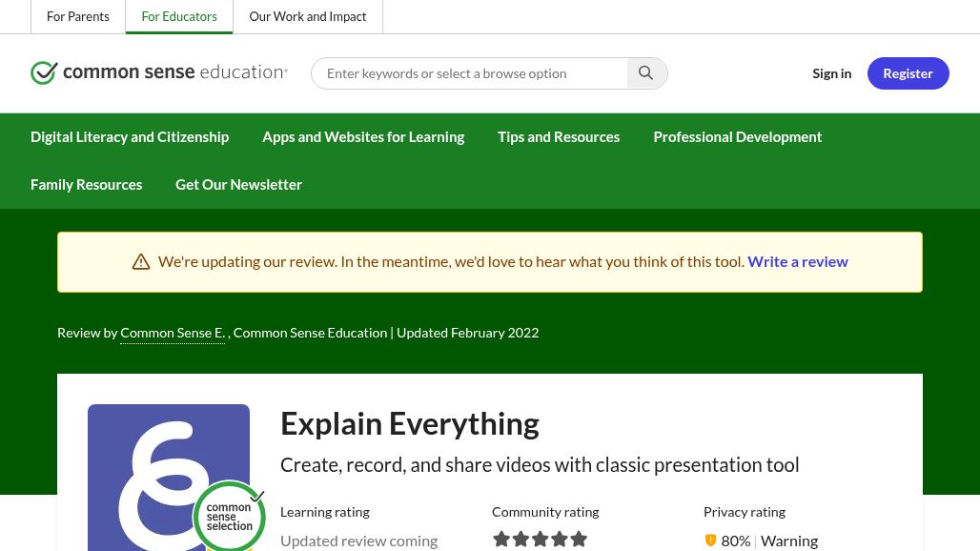Click the orange privacy shield icon

pyautogui.click(x=710, y=540)
